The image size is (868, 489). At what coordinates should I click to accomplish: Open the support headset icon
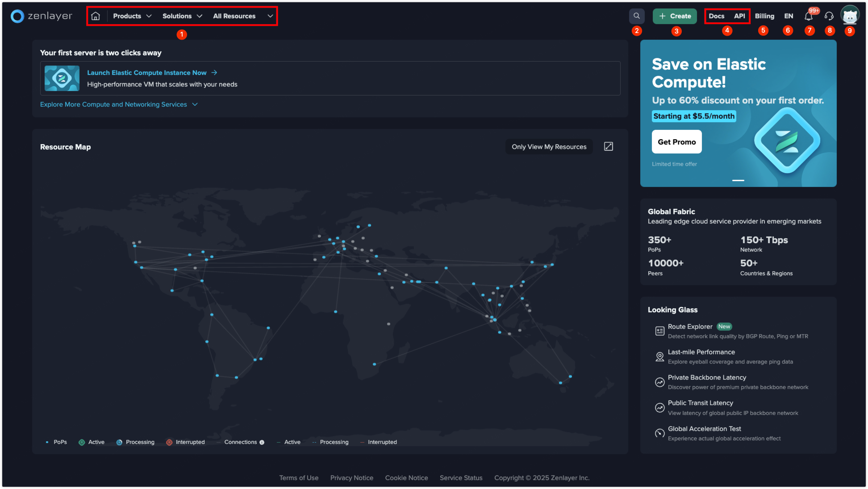[829, 16]
